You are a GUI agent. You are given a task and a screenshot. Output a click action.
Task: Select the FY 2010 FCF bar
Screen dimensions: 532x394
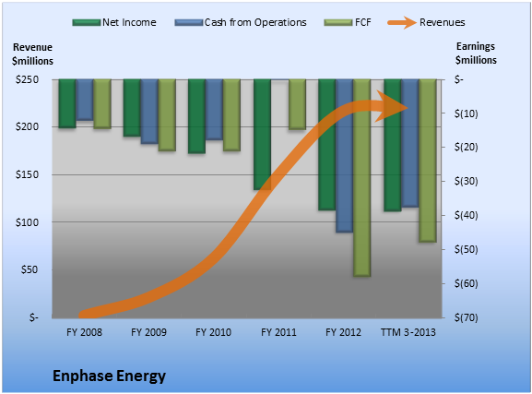point(231,115)
